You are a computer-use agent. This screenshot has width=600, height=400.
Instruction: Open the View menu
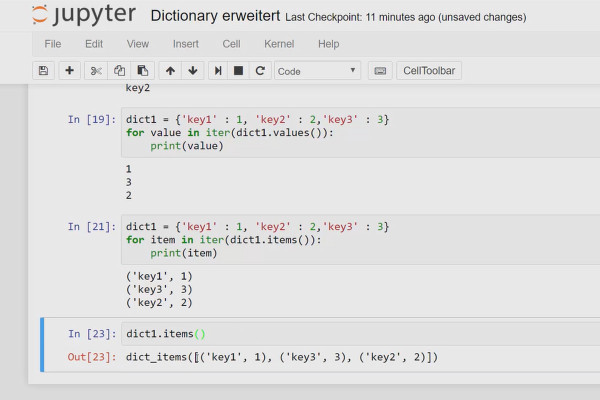coord(138,44)
